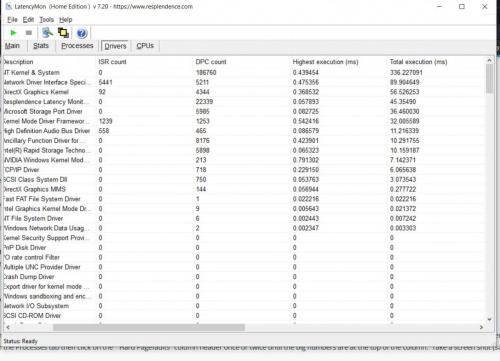This screenshot has height=361, width=500.
Task: Sort by the DPC count column header
Action: [x=241, y=62]
